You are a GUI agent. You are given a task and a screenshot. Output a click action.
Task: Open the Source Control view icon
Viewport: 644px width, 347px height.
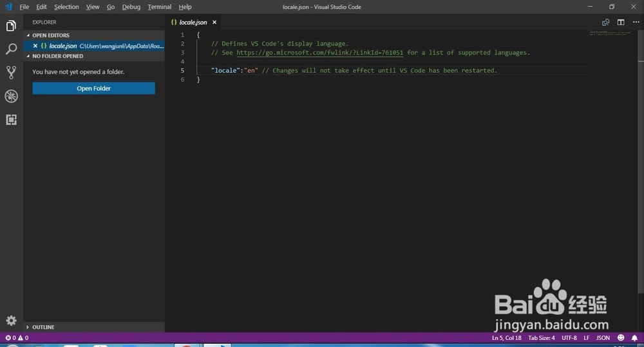click(11, 72)
